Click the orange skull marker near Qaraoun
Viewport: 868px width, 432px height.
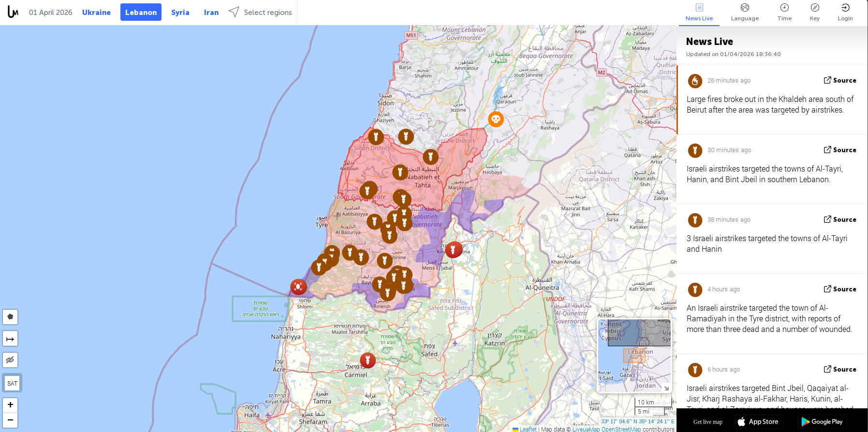496,119
